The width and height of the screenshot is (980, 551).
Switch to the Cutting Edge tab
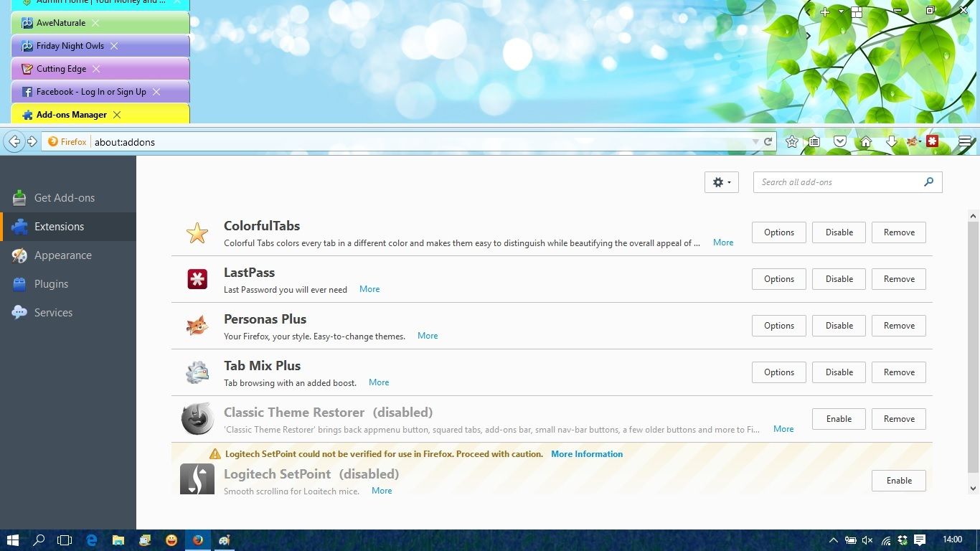pyautogui.click(x=100, y=69)
